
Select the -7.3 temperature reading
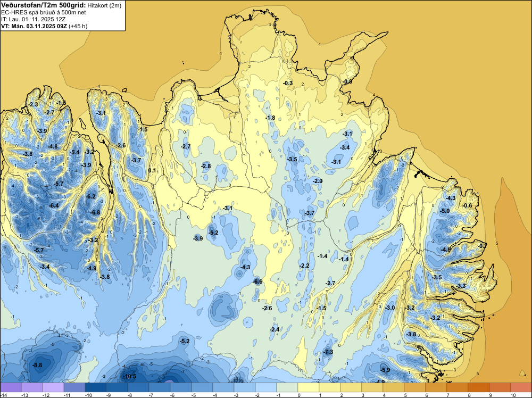pyautogui.click(x=328, y=352)
